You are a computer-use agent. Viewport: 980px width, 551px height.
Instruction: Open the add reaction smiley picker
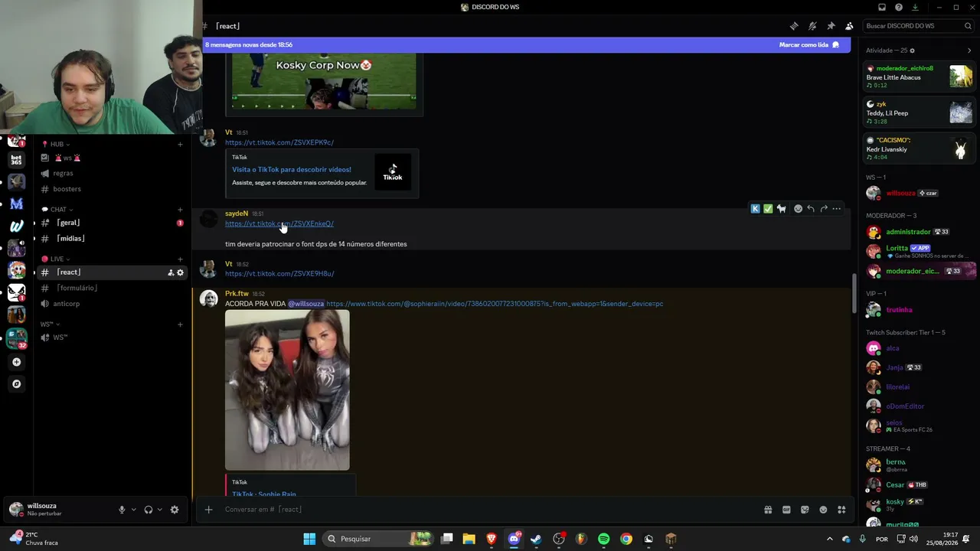798,209
